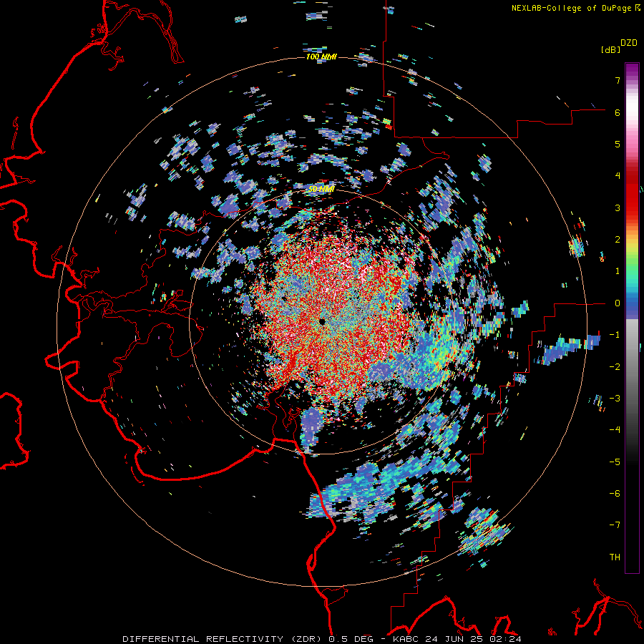644x644 pixels.
Task: Click the 0 dB scale label
Action: tap(618, 303)
